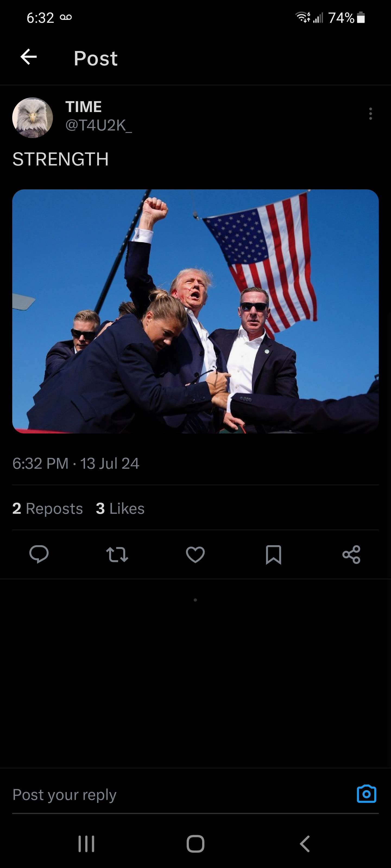Viewport: 391px width, 868px height.
Task: Tap the back arrow beside Post
Action: 29,57
